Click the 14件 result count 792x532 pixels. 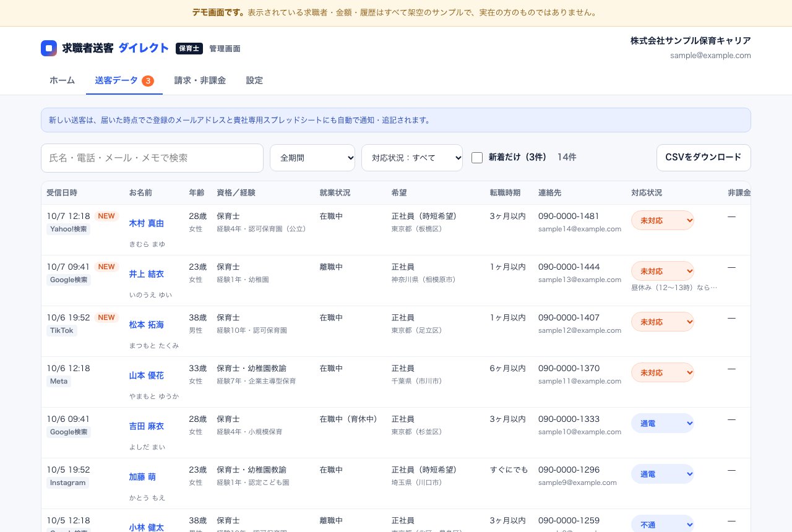[567, 158]
